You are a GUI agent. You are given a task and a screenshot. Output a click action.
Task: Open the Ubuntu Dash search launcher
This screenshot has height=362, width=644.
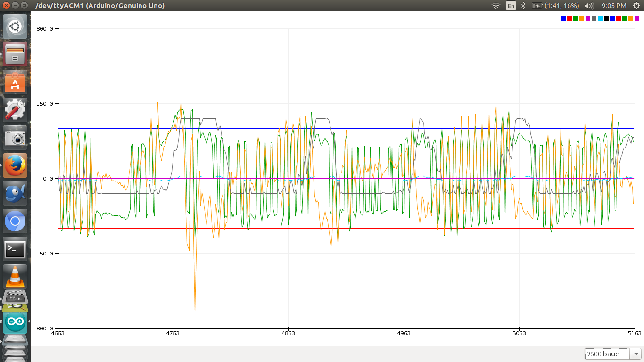(x=15, y=26)
